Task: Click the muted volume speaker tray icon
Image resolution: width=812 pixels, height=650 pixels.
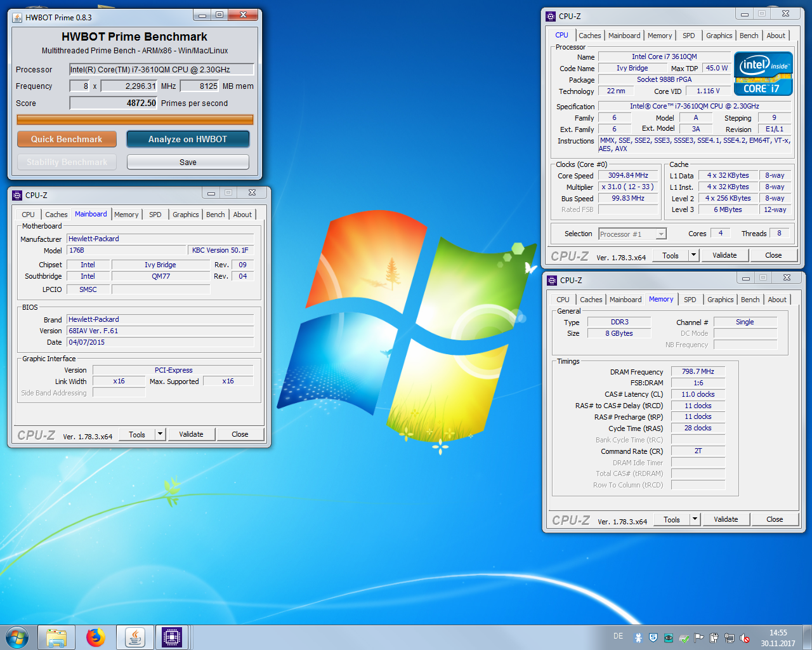Action: click(x=745, y=638)
